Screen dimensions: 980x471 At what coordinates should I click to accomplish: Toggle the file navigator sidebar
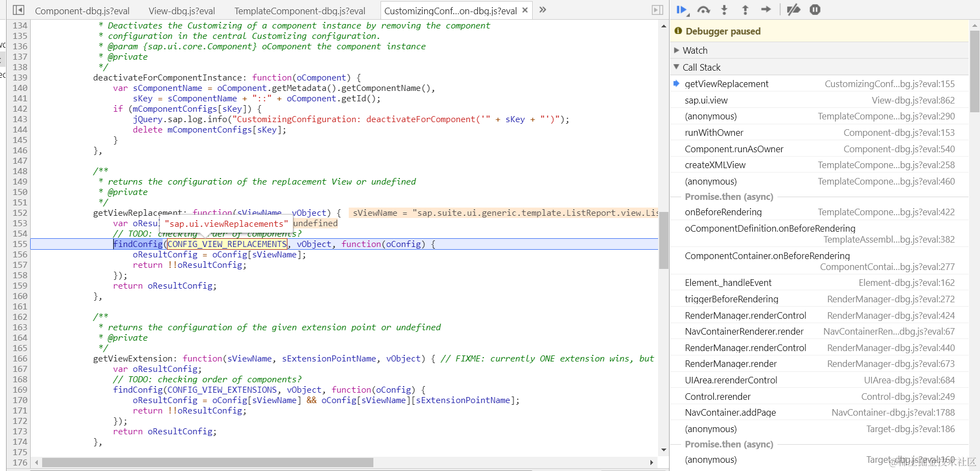point(19,10)
